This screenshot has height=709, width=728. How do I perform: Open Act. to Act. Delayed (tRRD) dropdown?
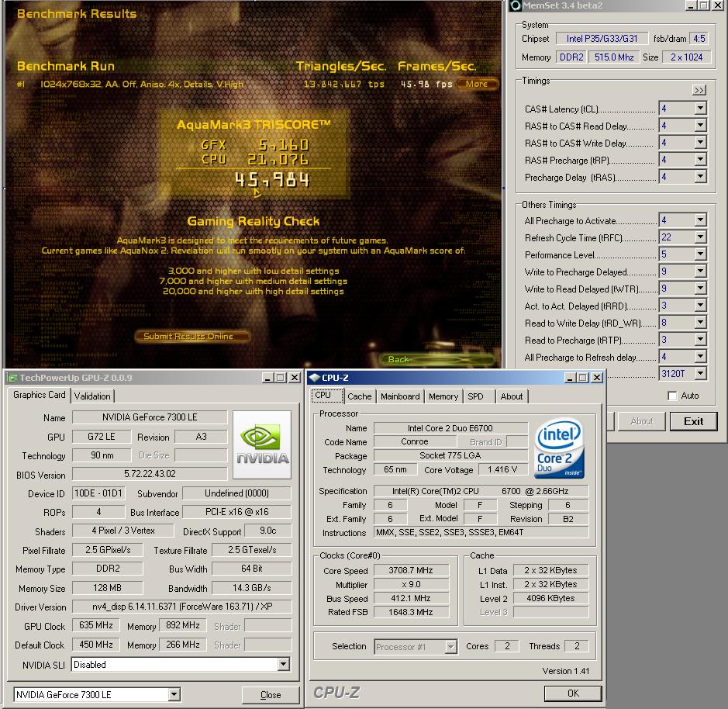(701, 306)
